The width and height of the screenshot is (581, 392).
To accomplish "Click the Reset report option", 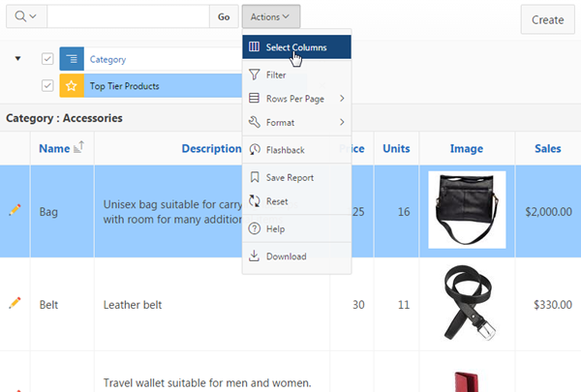I will coord(277,201).
